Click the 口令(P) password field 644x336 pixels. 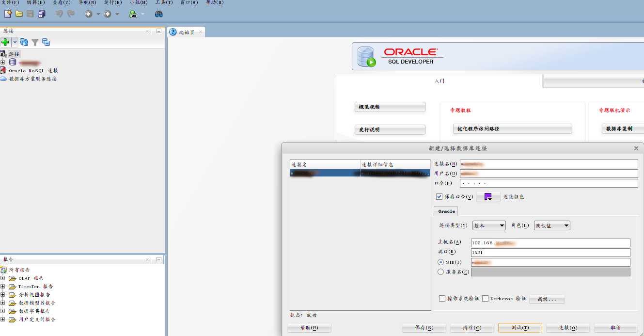[549, 183]
